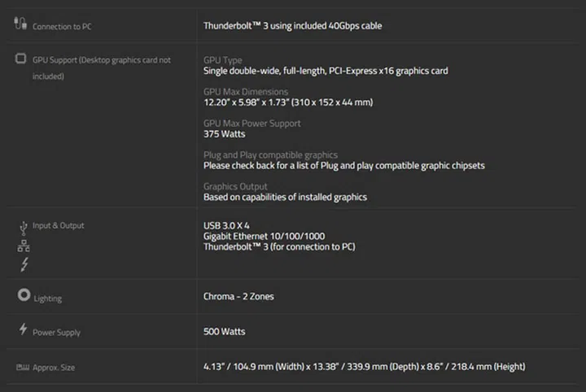The width and height of the screenshot is (586, 392).
Task: Click the Power Supply bolt icon
Action: click(x=23, y=329)
